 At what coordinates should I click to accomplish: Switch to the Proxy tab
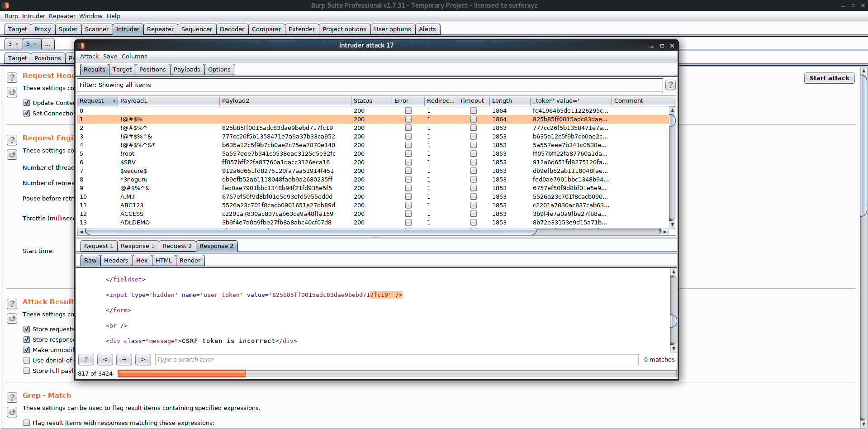tap(43, 29)
